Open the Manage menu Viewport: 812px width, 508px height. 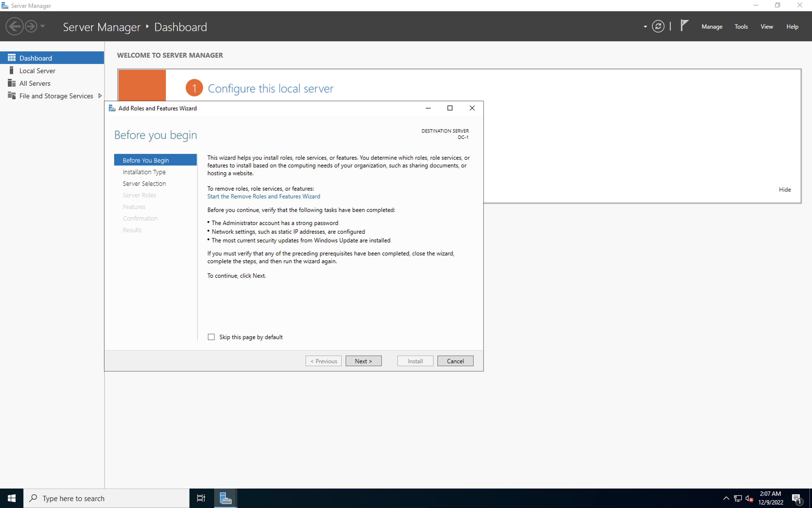coord(712,27)
